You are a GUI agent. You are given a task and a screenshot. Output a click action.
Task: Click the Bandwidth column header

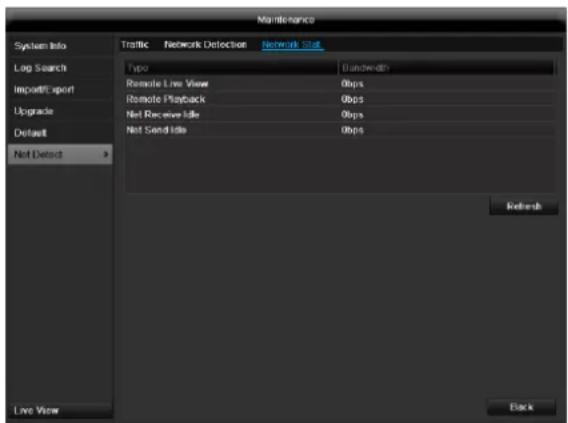point(446,68)
